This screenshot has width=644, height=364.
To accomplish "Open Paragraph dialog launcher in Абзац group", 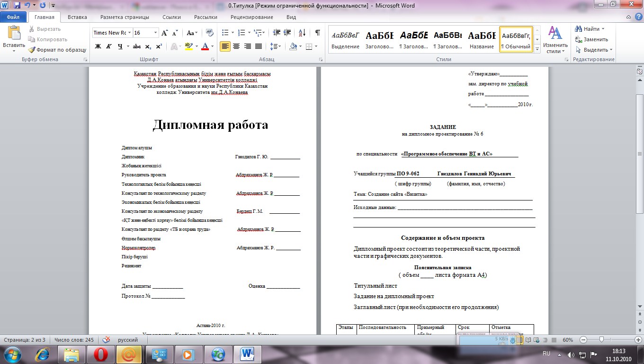I will pyautogui.click(x=321, y=60).
